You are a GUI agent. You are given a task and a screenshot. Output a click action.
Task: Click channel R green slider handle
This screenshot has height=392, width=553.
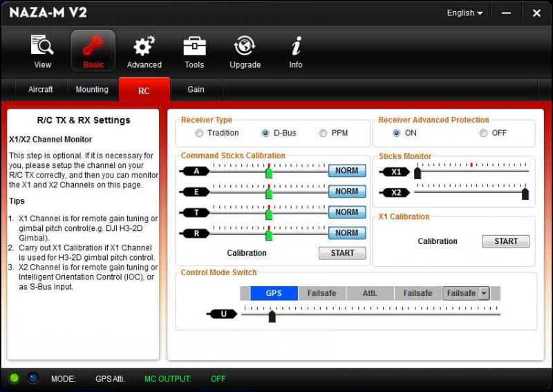click(269, 235)
